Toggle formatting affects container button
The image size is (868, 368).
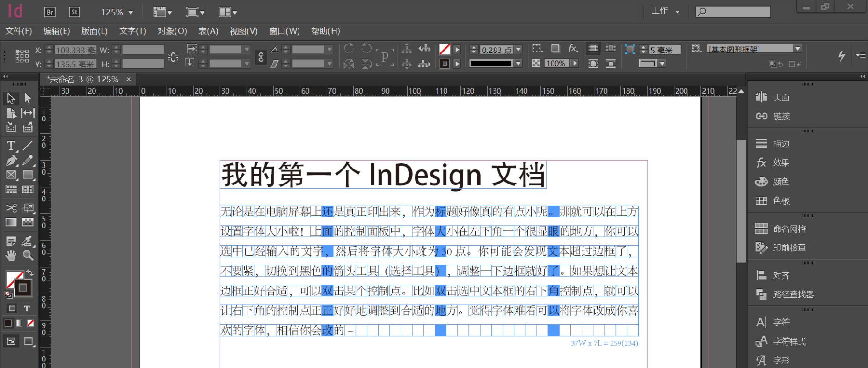12,309
